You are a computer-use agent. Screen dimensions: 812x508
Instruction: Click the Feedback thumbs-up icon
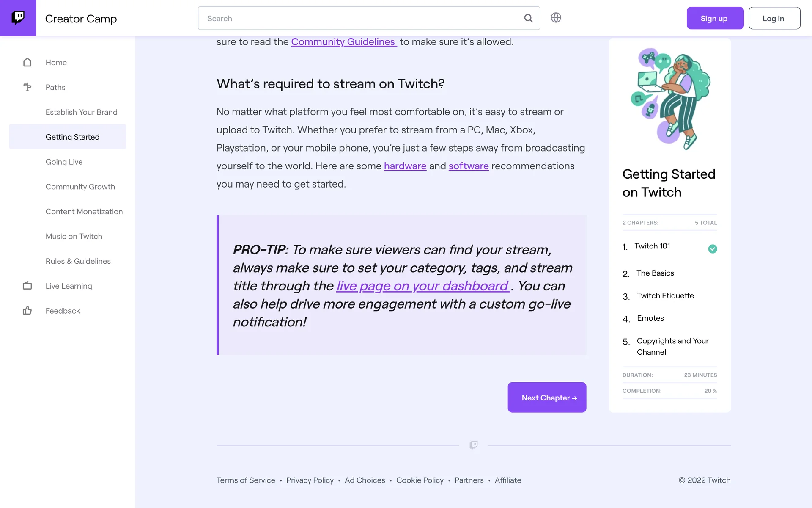(27, 311)
